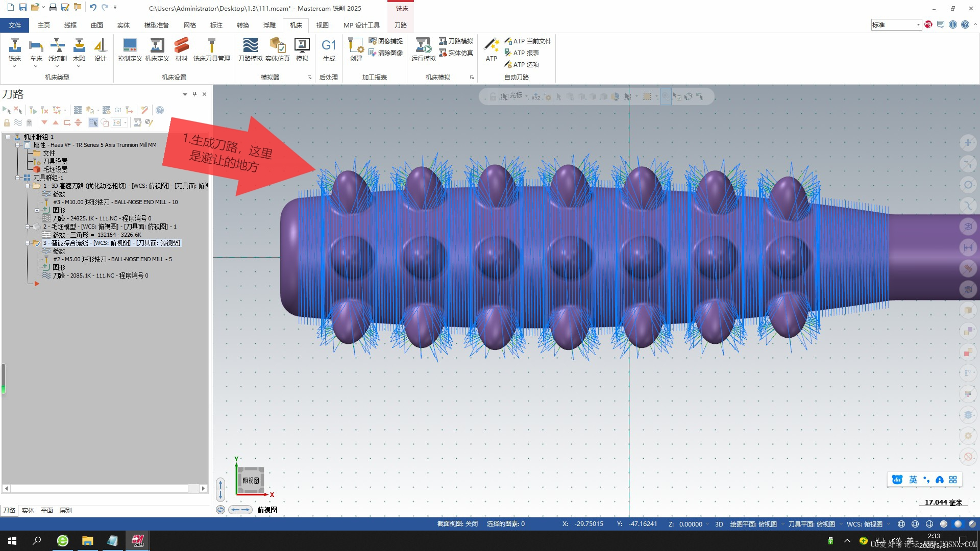The width and height of the screenshot is (980, 551).
Task: Open the 刀路 panel options dropdown arrow
Action: (185, 94)
